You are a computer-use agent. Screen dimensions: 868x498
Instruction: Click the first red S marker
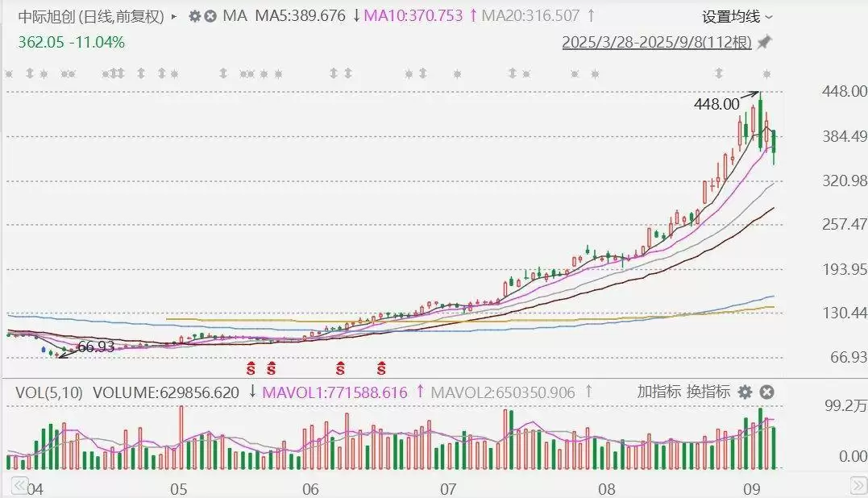251,369
